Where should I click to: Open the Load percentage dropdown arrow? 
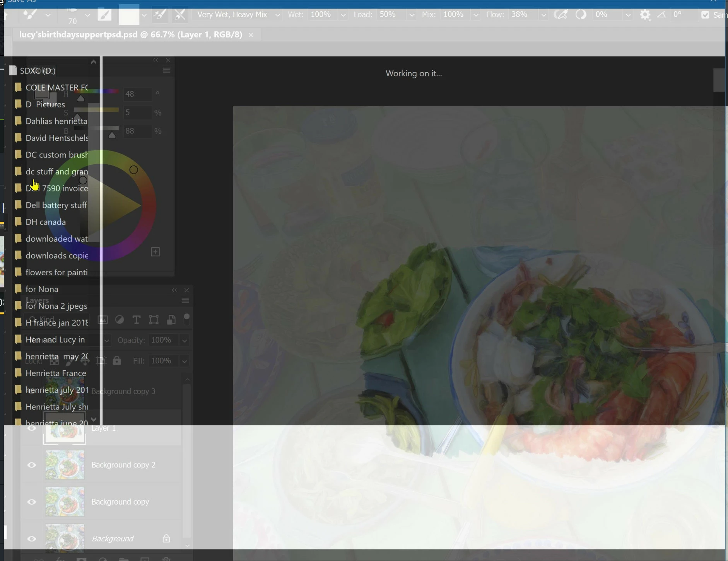click(412, 15)
